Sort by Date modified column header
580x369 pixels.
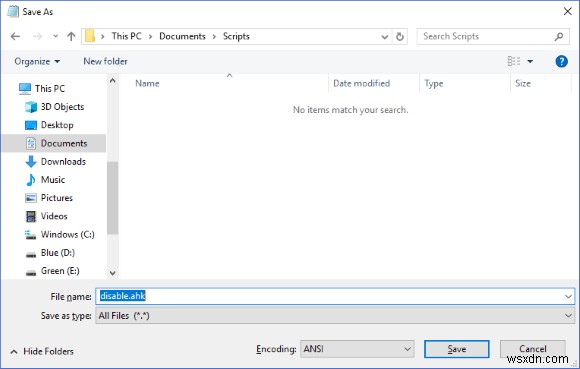361,84
